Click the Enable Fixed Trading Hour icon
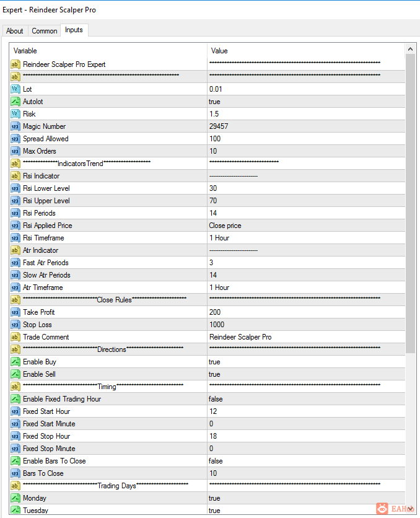The height and width of the screenshot is (518, 420). pyautogui.click(x=15, y=399)
